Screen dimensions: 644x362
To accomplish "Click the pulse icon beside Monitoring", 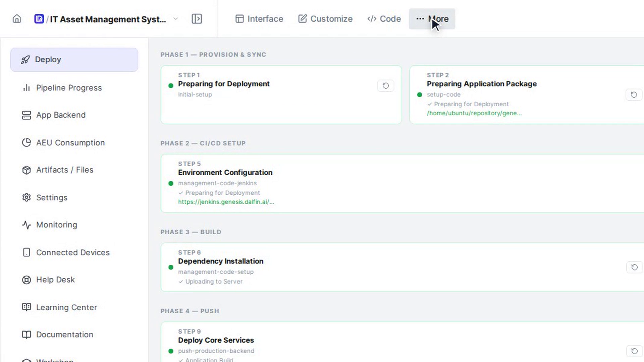I will pos(26,225).
